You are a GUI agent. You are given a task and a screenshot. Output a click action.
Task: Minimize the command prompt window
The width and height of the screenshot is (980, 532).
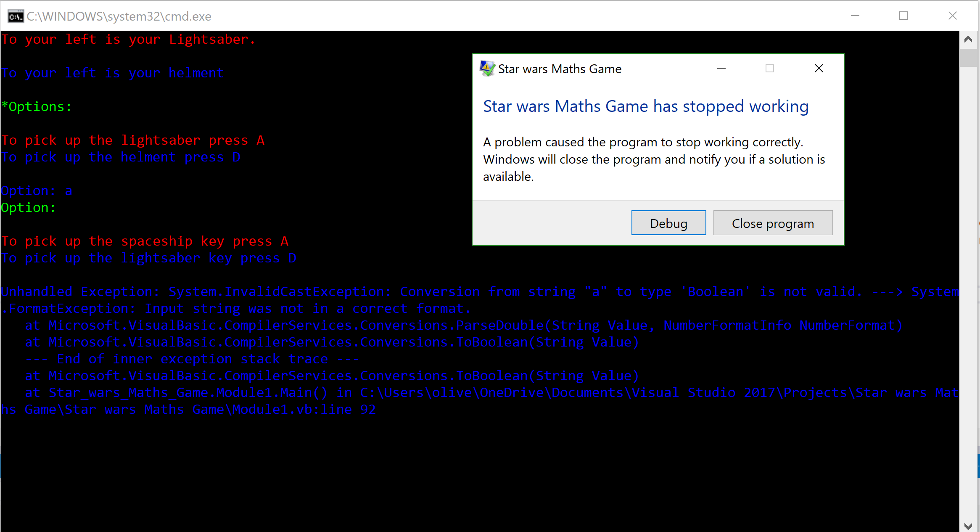point(856,16)
